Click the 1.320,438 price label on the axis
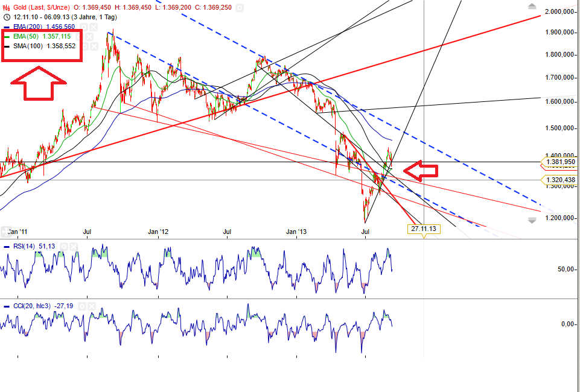 (x=559, y=180)
